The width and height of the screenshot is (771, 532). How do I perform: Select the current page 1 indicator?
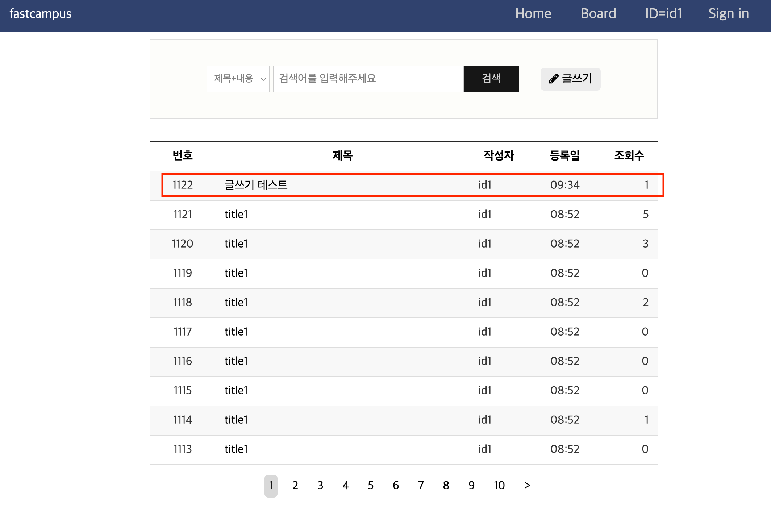[271, 486]
